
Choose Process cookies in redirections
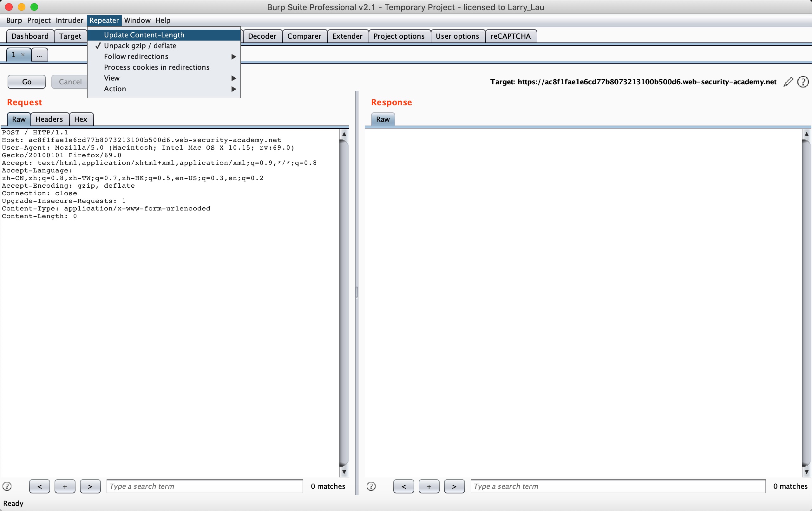coord(164,68)
